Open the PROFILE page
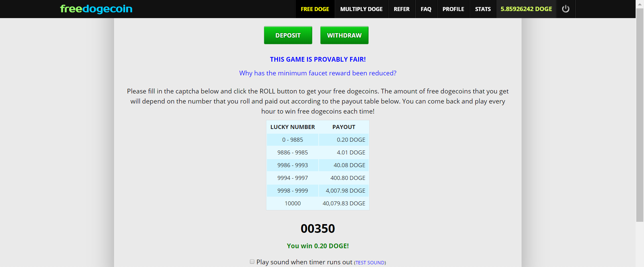This screenshot has height=267, width=644. click(x=453, y=9)
